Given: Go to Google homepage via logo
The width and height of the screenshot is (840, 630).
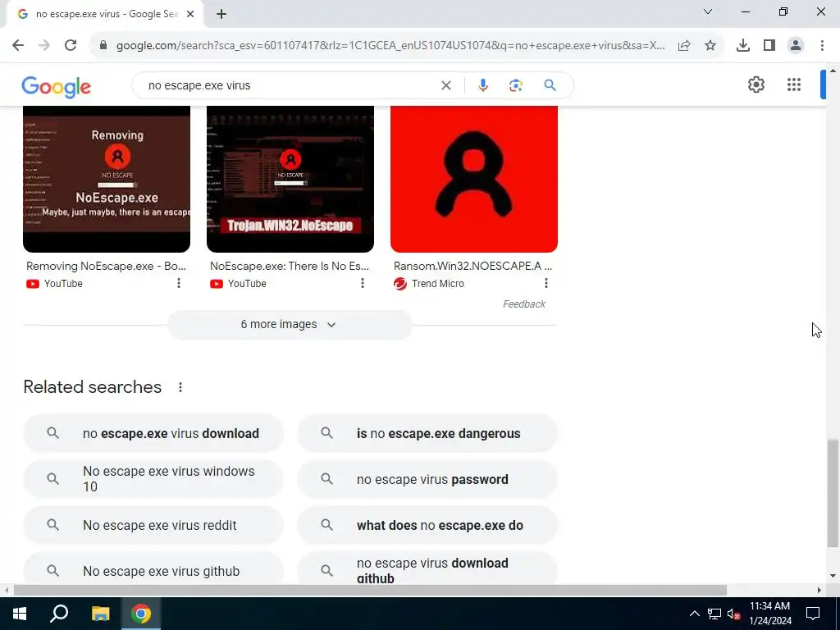Looking at the screenshot, I should point(57,86).
